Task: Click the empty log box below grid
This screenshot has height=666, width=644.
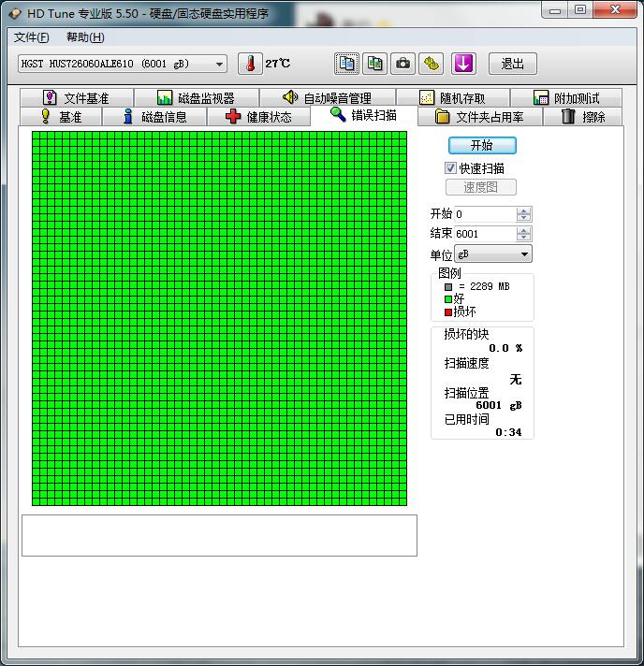Action: 219,535
